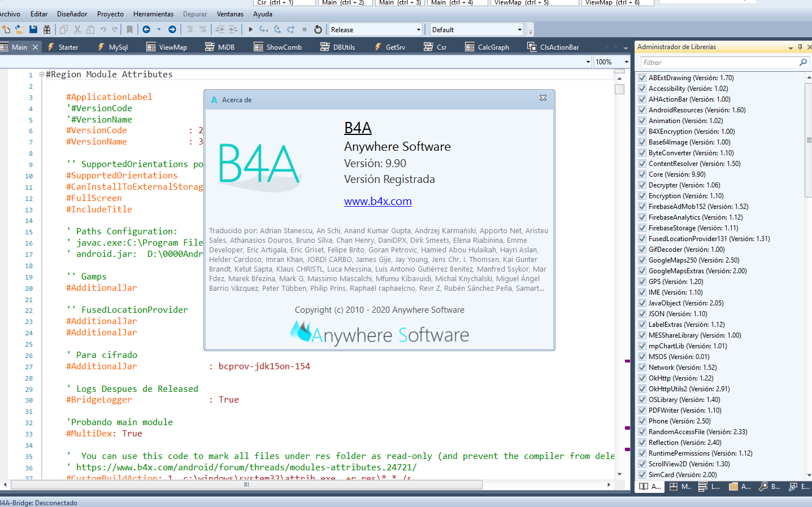Pin the Administrador de Librerías panel
Image resolution: width=812 pixels, height=507 pixels.
(x=800, y=47)
